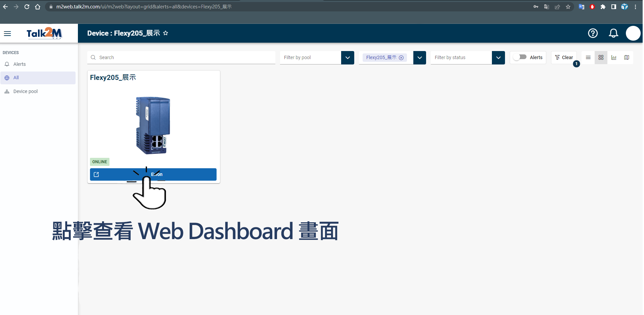Select All devices in the sidebar
Image resolution: width=644 pixels, height=315 pixels.
click(38, 78)
